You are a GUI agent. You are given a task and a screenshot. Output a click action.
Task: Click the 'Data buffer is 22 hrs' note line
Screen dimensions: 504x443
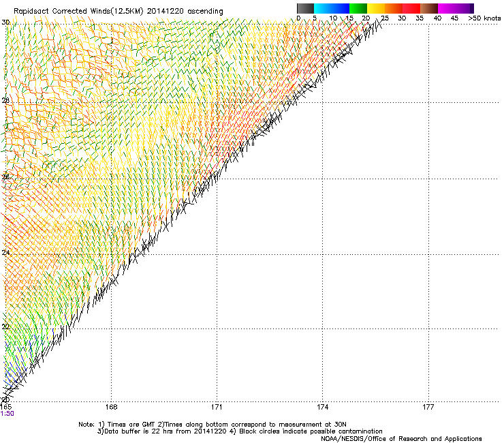click(x=240, y=431)
